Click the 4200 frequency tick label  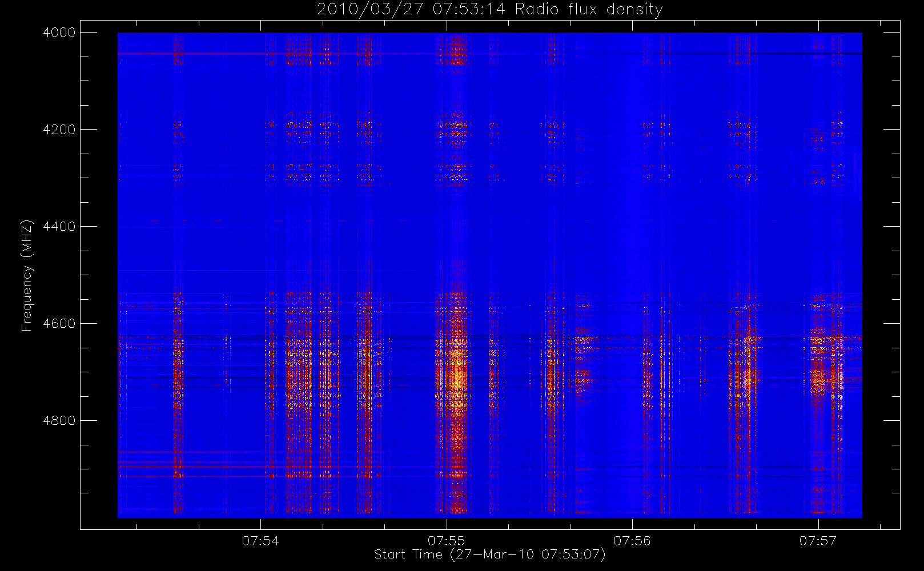(x=59, y=130)
